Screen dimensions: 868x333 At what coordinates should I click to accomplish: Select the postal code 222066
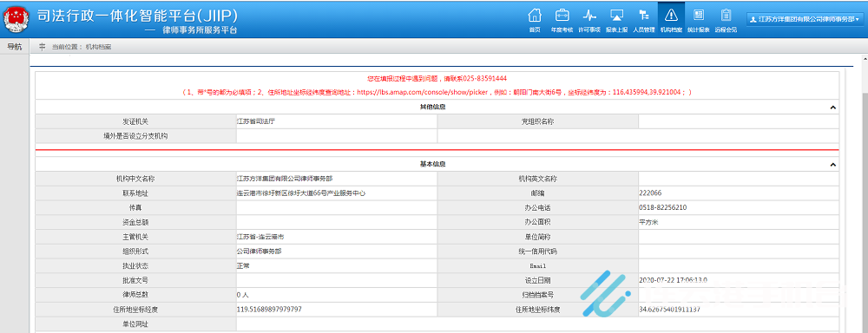click(650, 193)
